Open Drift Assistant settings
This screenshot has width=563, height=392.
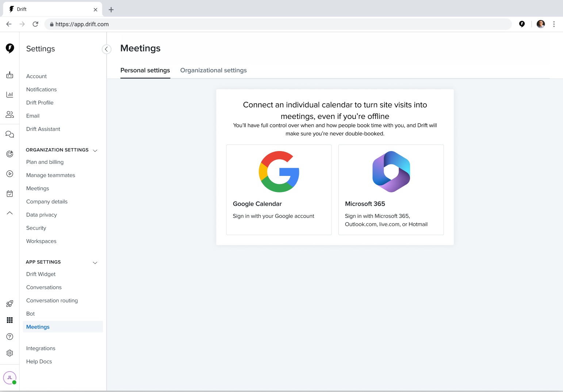pos(43,129)
